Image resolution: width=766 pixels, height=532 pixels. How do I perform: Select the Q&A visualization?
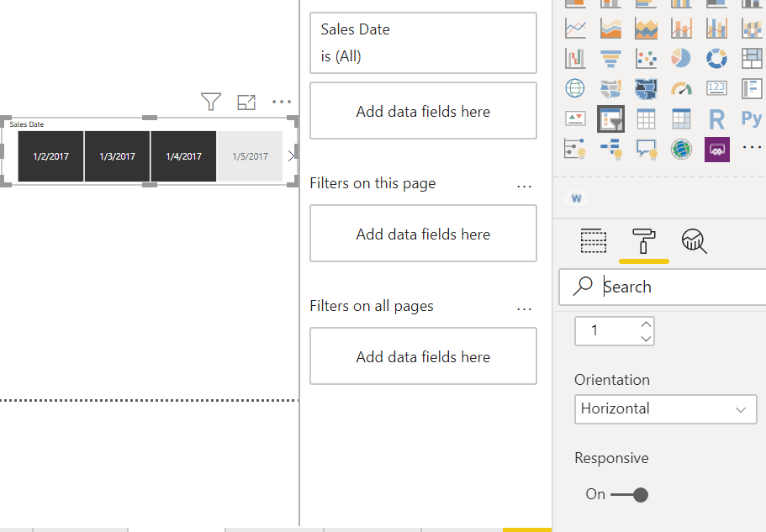[x=646, y=149]
